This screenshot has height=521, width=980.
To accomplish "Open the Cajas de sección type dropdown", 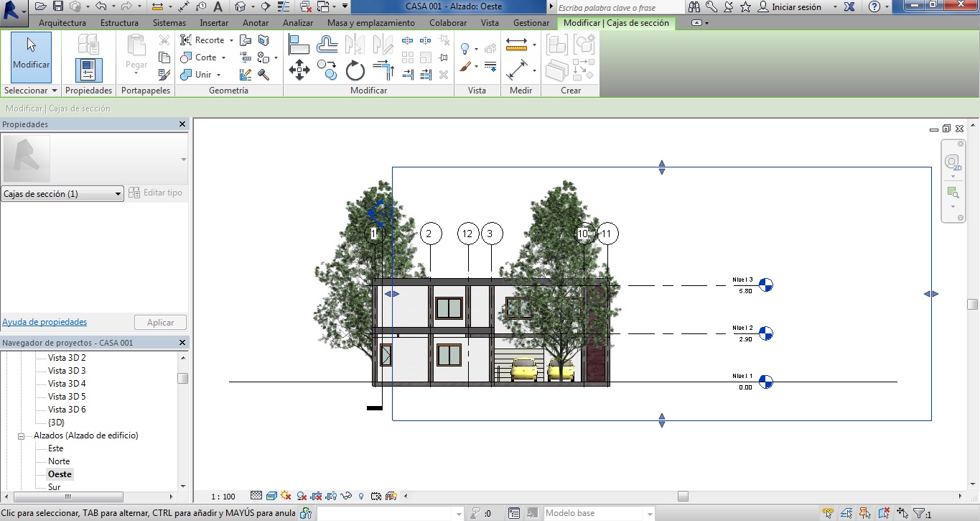I will 118,194.
